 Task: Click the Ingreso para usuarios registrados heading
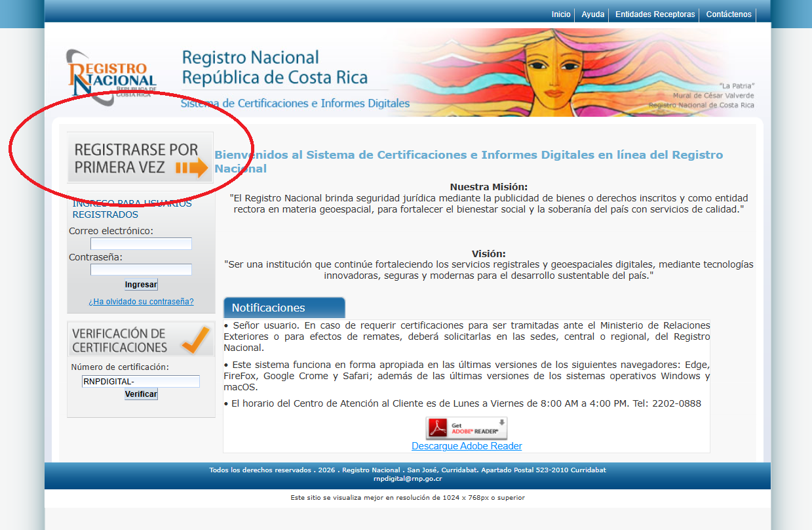(x=132, y=209)
